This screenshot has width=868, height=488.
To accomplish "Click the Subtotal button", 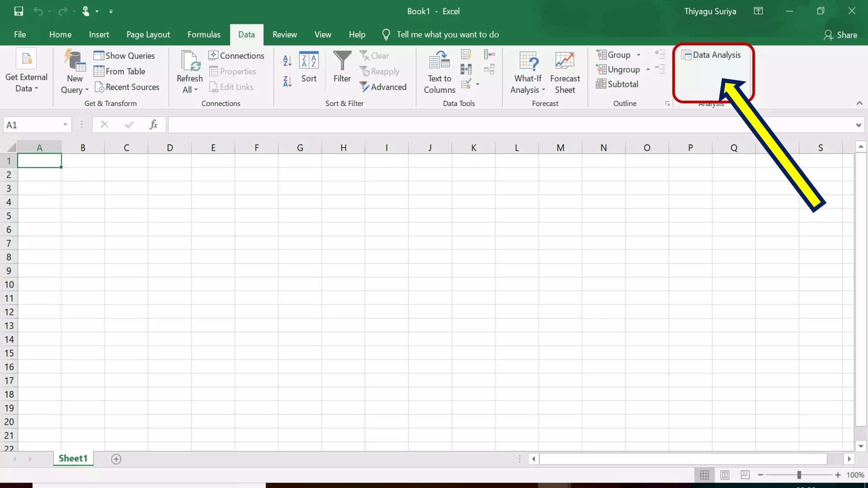I will 617,84.
